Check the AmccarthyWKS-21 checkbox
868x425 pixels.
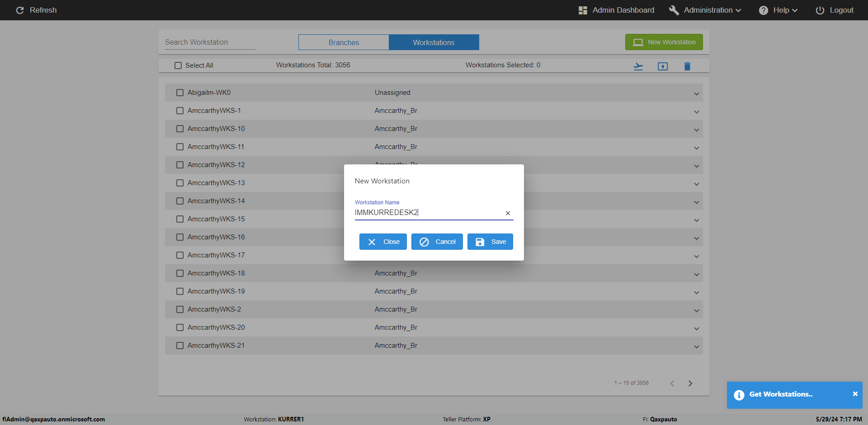click(x=180, y=346)
